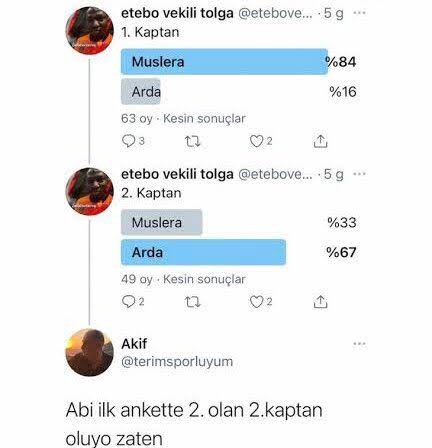
Task: View 63 oy vote count details
Action: pyautogui.click(x=137, y=119)
